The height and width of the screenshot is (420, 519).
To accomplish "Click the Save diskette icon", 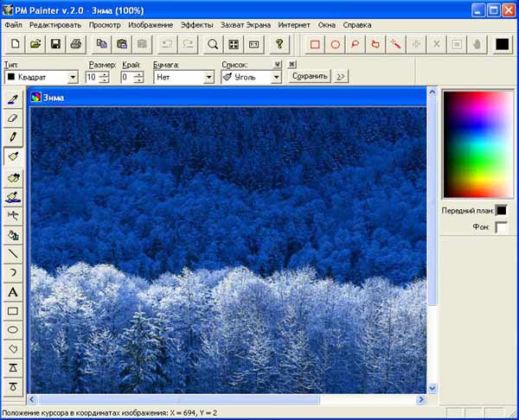I will [55, 43].
